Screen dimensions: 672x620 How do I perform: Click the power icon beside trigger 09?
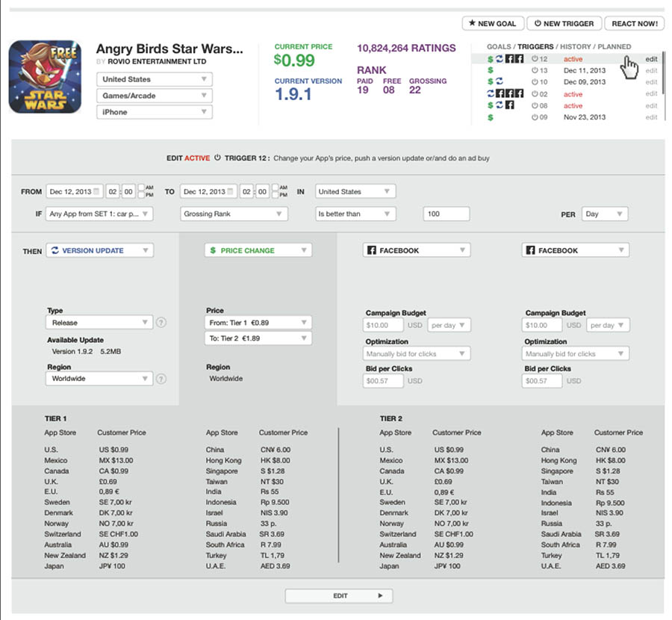click(535, 117)
